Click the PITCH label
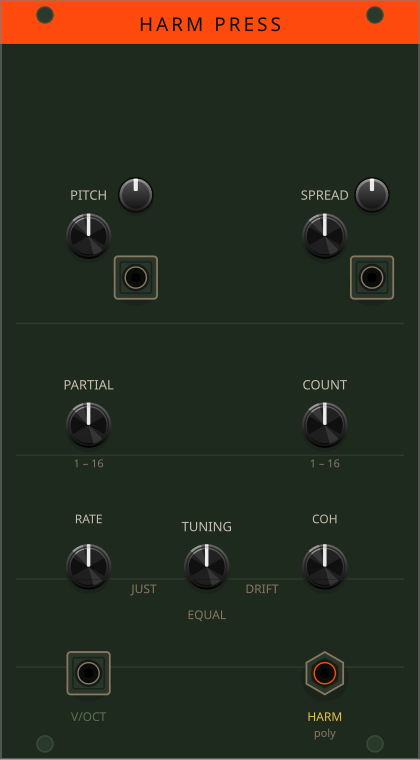 click(x=89, y=195)
